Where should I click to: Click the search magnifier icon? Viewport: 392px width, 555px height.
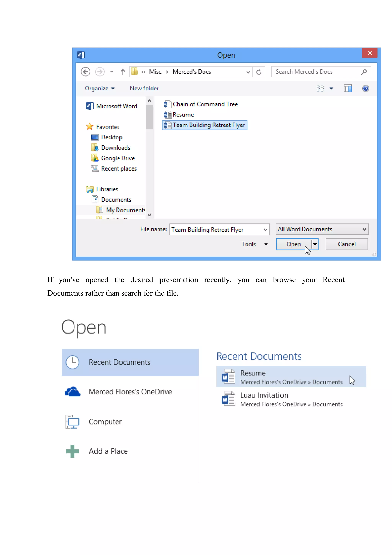(364, 72)
